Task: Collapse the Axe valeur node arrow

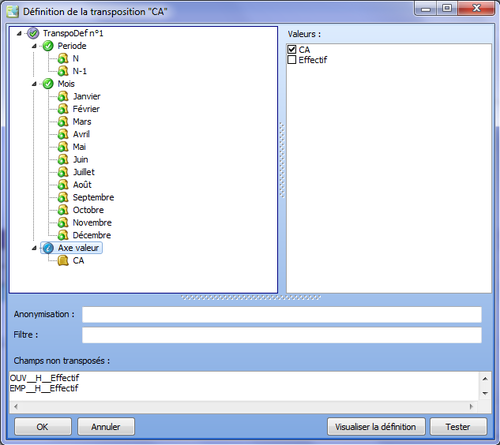Action: [x=34, y=248]
